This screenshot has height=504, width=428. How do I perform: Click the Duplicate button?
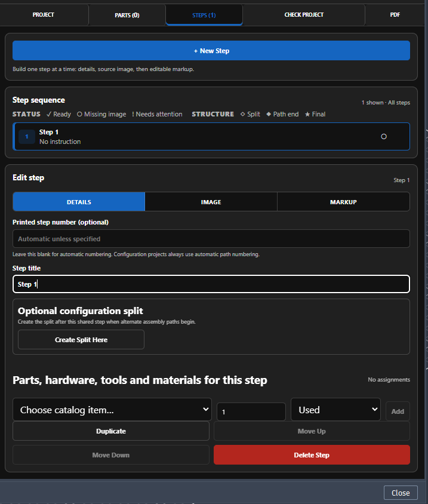[x=111, y=431]
